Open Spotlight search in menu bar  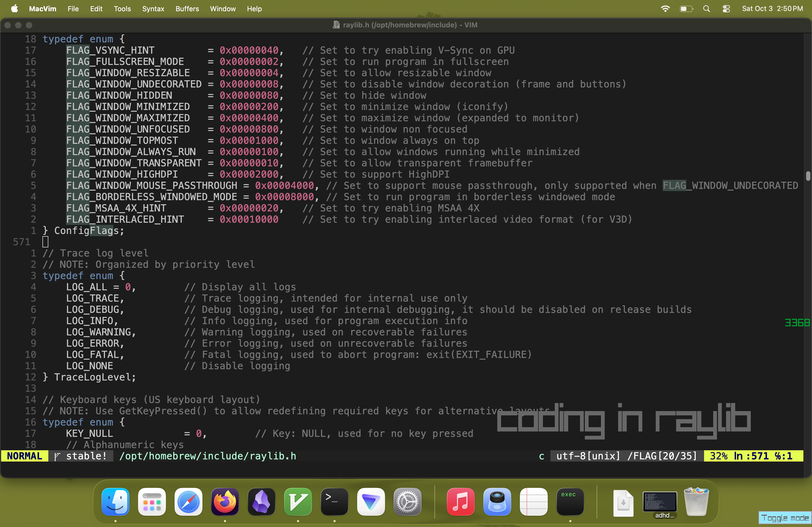coord(706,9)
